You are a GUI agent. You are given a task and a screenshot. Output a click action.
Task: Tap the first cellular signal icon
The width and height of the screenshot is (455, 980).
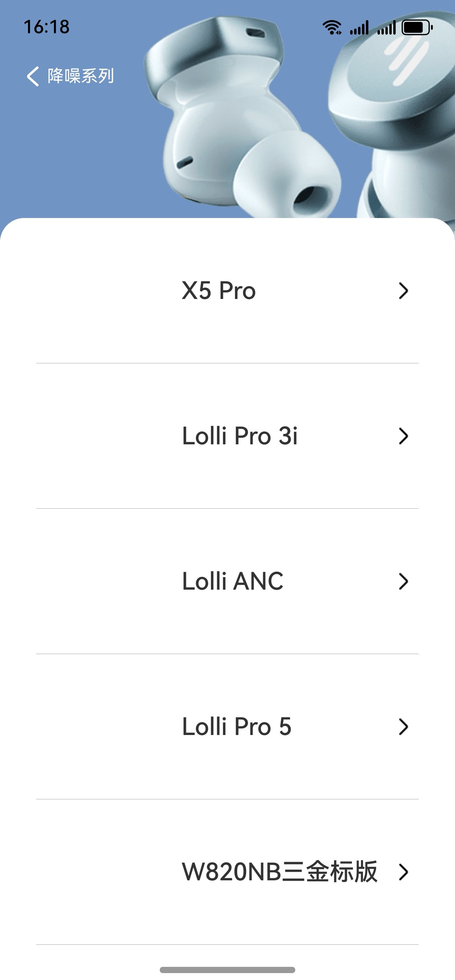(x=359, y=27)
